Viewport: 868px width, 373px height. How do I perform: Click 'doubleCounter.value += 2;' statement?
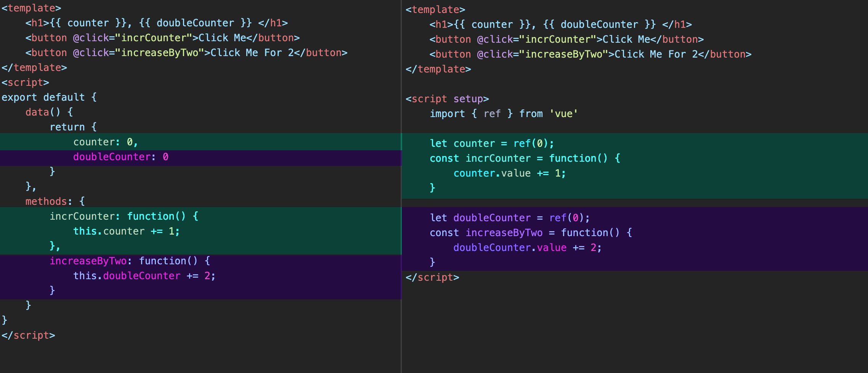[527, 248]
